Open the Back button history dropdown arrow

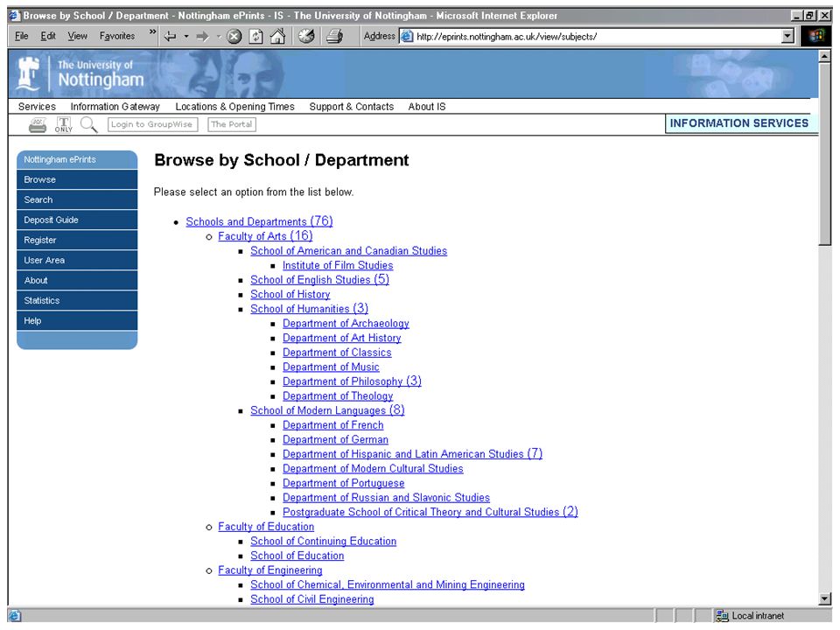[185, 37]
